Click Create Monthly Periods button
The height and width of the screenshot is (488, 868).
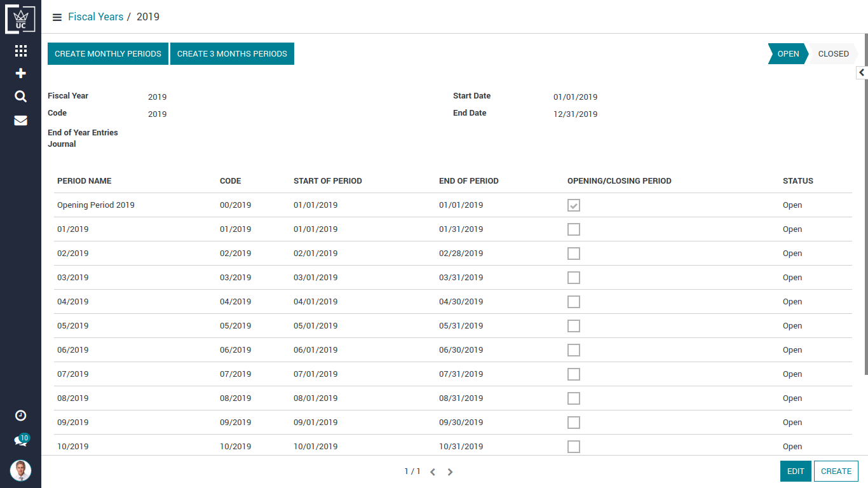click(108, 54)
